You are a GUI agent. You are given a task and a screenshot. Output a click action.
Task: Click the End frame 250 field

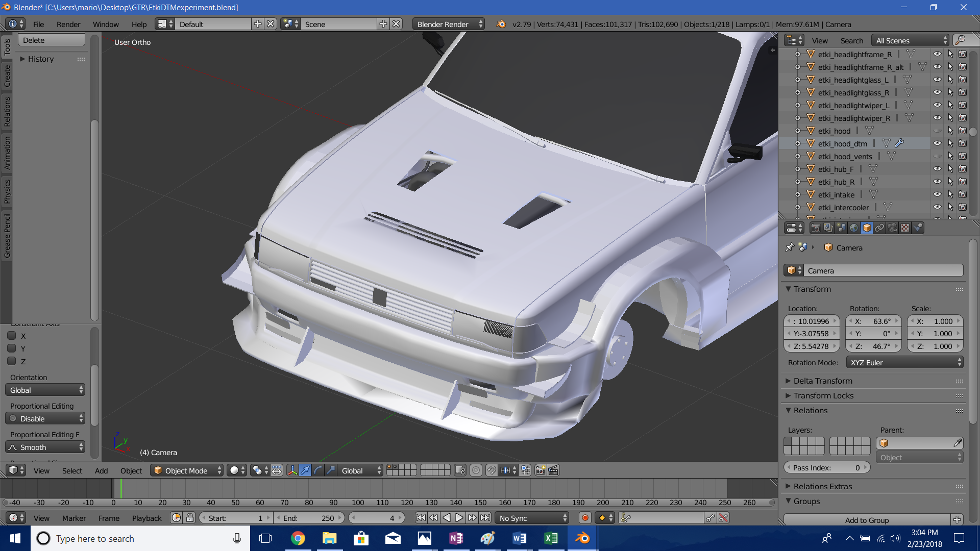pyautogui.click(x=309, y=518)
